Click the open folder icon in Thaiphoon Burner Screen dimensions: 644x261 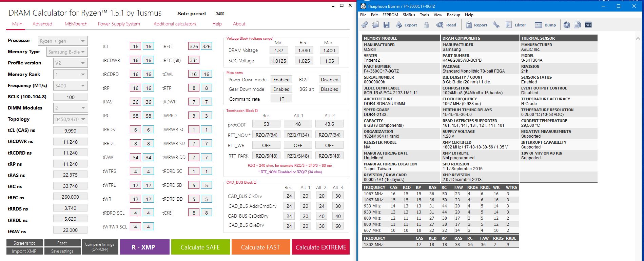pos(375,25)
